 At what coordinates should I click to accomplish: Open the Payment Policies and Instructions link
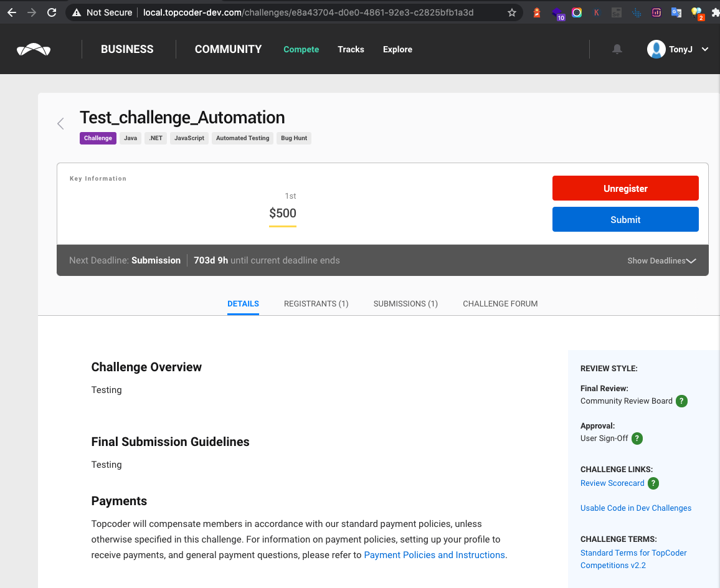pyautogui.click(x=434, y=555)
